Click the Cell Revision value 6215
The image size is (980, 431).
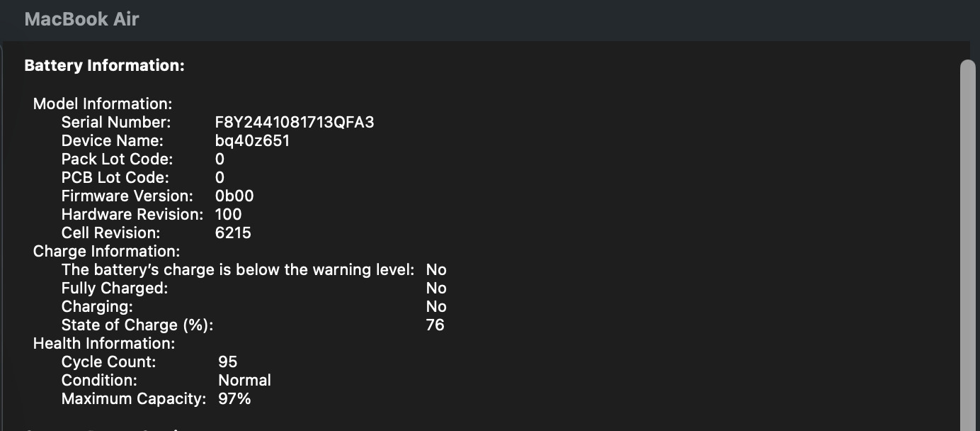233,233
